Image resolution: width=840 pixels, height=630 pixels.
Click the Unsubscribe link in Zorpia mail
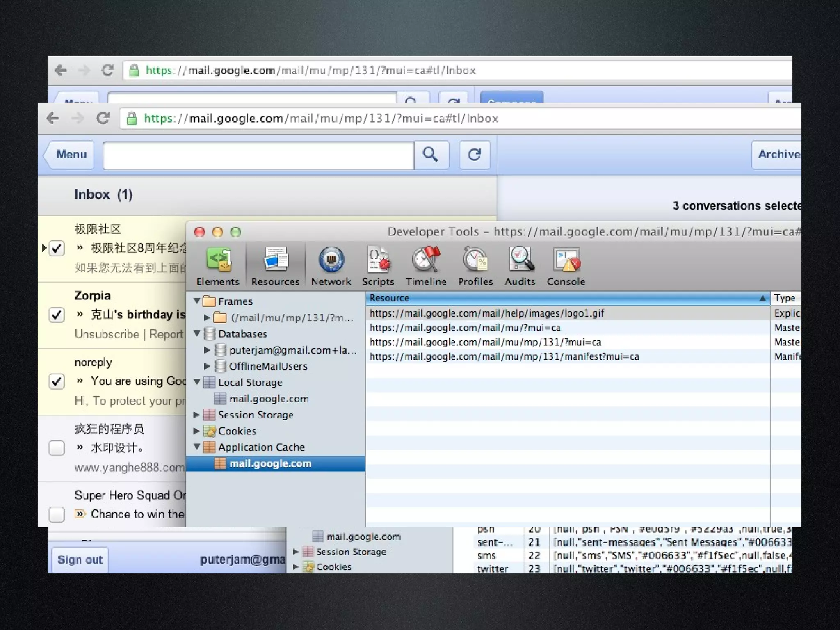point(107,334)
